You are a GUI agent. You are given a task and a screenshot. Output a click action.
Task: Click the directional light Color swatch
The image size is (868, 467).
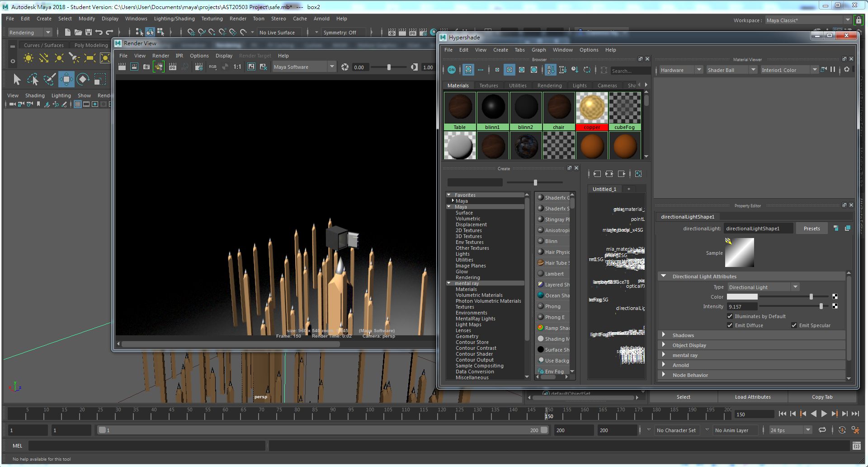tap(742, 297)
